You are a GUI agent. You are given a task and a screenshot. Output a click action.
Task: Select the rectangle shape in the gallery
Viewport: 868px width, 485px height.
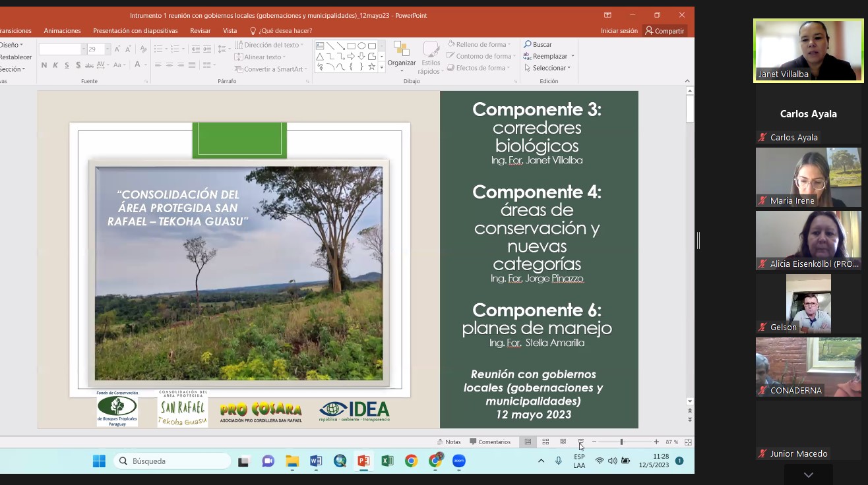pos(351,45)
